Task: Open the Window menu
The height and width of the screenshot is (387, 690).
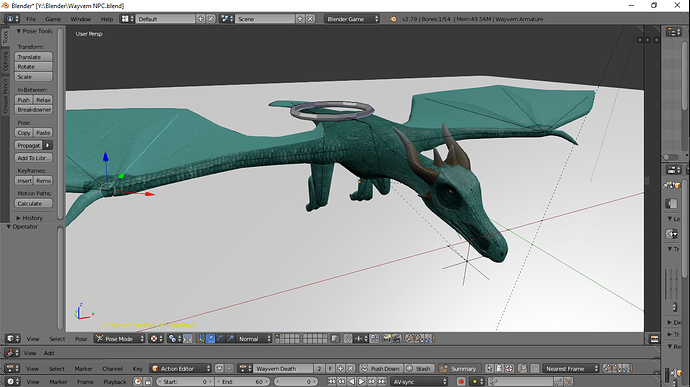Action: point(81,19)
